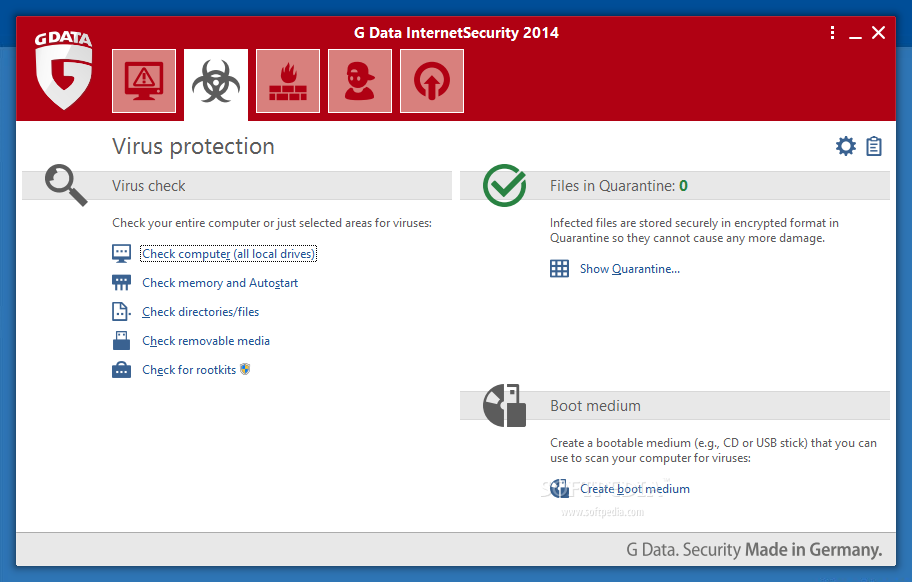The image size is (912, 582).
Task: Open the three-dot menu in title bar
Action: coord(832,33)
